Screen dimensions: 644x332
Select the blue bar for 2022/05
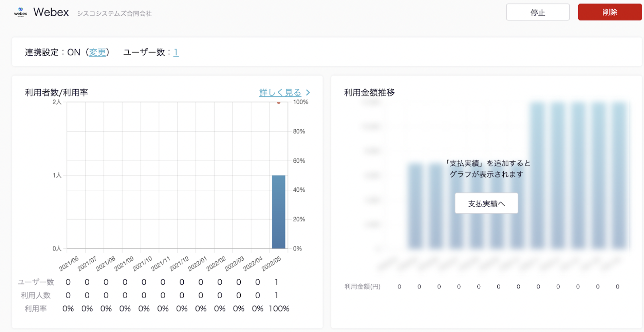click(x=279, y=212)
